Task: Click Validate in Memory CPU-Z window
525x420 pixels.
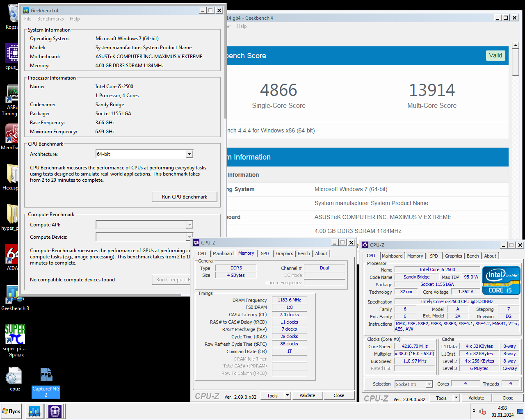Action: click(x=307, y=395)
